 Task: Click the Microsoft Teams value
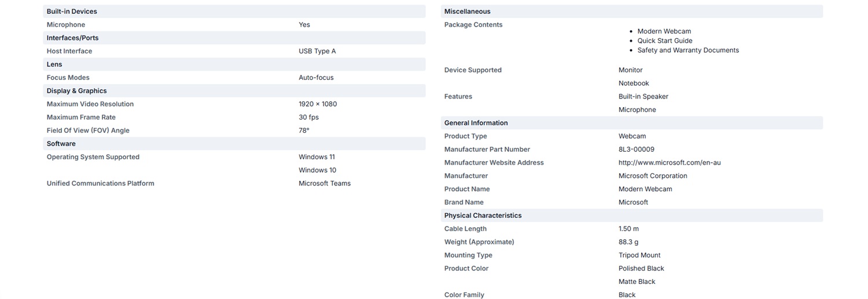point(325,184)
